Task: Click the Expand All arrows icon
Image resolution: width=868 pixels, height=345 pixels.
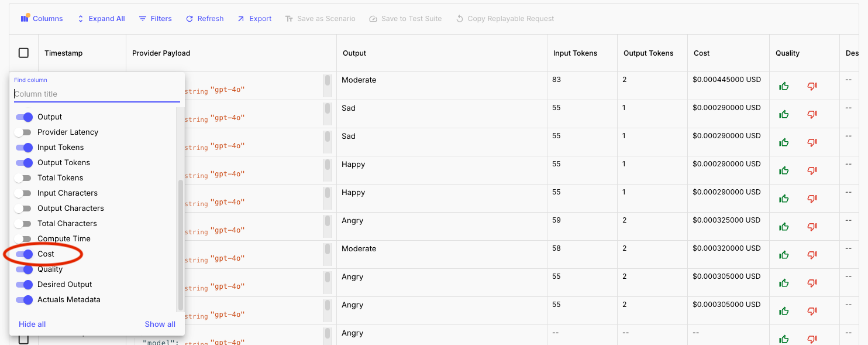Action: pyautogui.click(x=81, y=19)
